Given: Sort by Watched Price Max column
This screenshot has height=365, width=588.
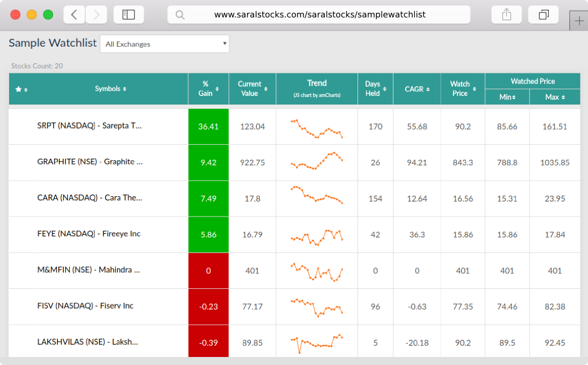Looking at the screenshot, I should [x=555, y=97].
